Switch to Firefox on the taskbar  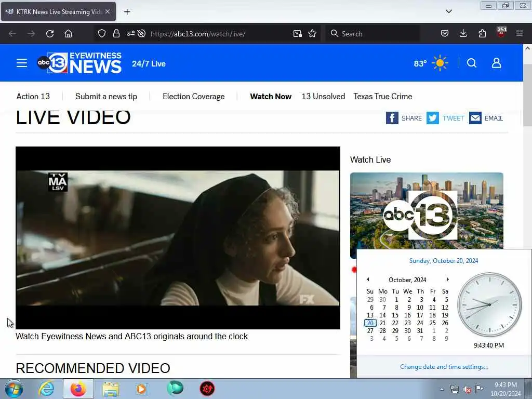(78, 389)
